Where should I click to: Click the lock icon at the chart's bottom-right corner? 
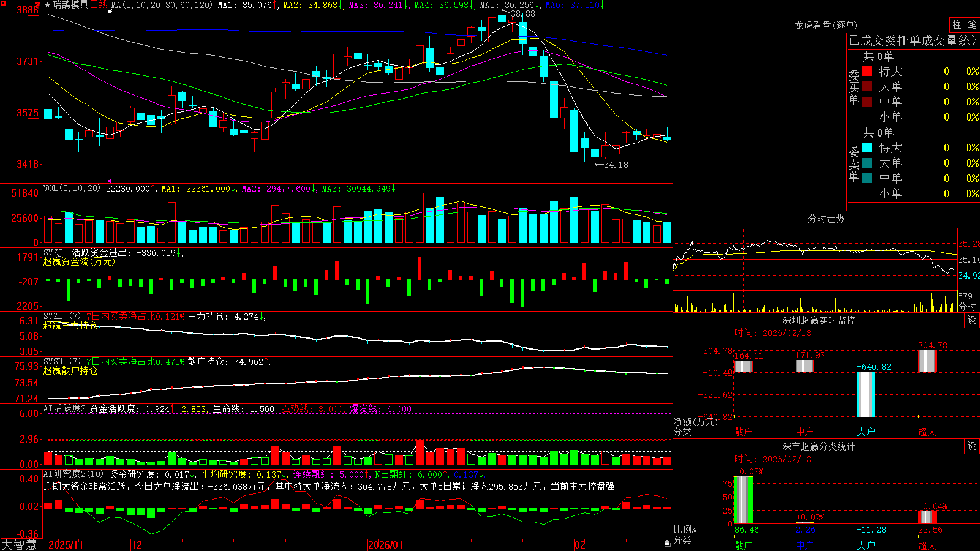tap(668, 544)
